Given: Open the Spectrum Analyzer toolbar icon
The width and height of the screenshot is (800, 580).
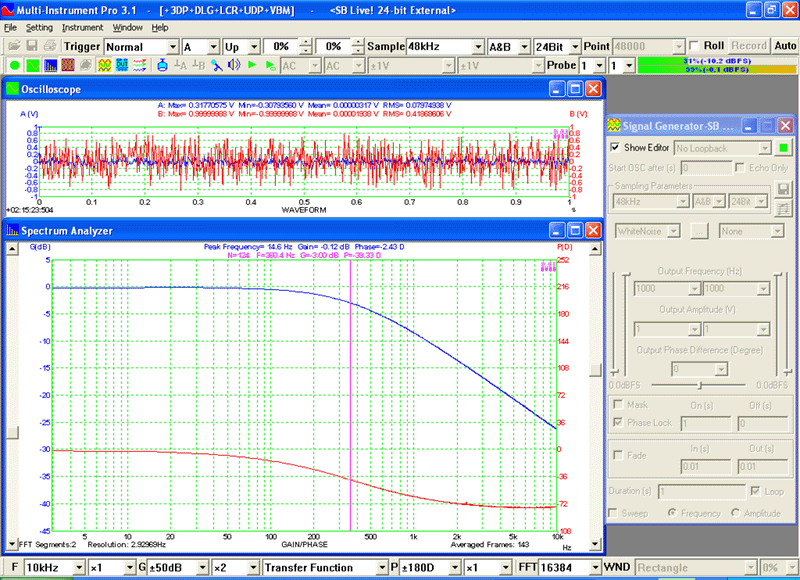Looking at the screenshot, I should click(51, 65).
